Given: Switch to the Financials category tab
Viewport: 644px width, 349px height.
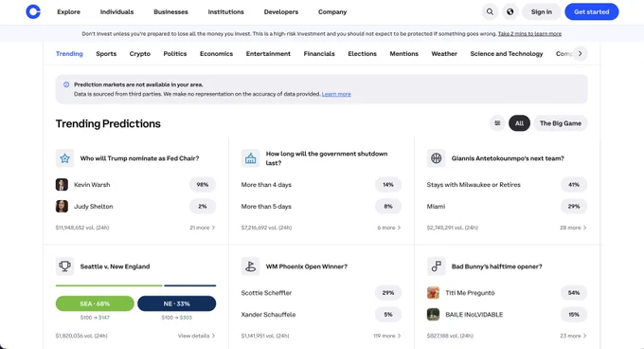Looking at the screenshot, I should pyautogui.click(x=319, y=54).
